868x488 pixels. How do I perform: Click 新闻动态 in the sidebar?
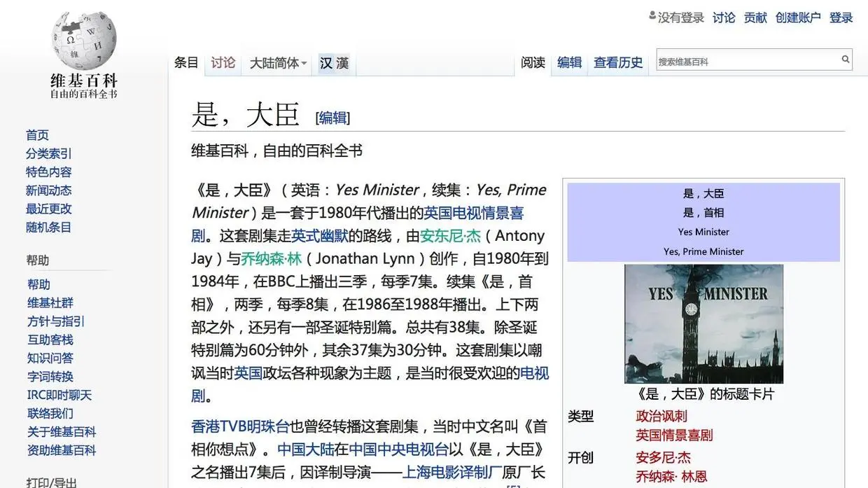coord(48,190)
